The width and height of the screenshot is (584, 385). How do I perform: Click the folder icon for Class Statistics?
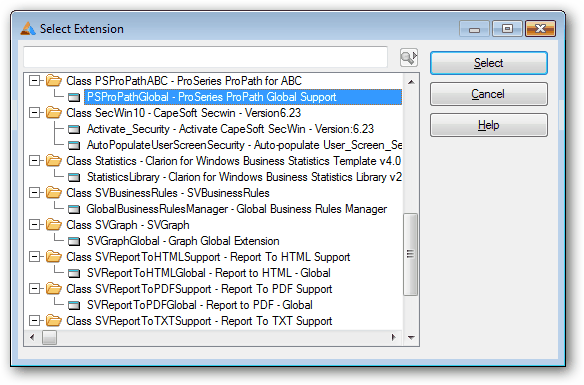(54, 160)
